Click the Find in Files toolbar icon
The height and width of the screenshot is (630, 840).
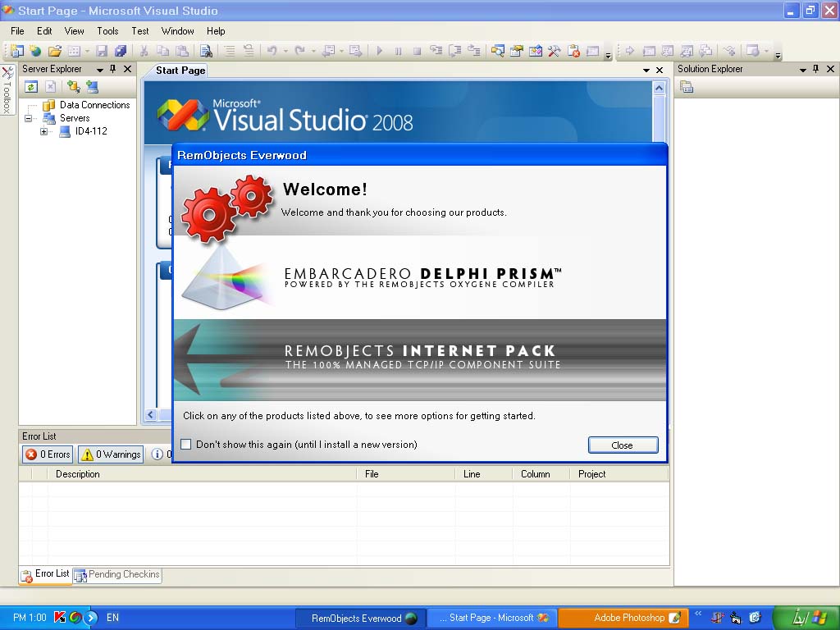point(206,51)
